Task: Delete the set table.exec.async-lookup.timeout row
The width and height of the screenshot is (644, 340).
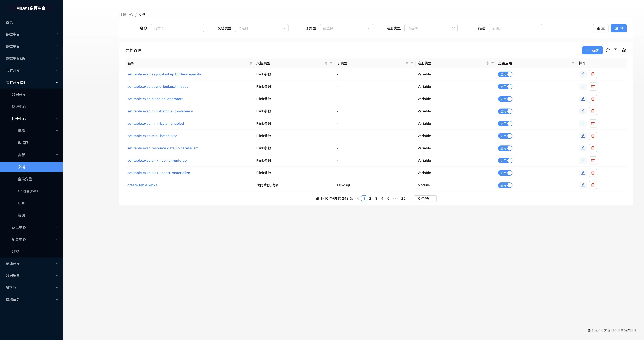Action: click(593, 87)
